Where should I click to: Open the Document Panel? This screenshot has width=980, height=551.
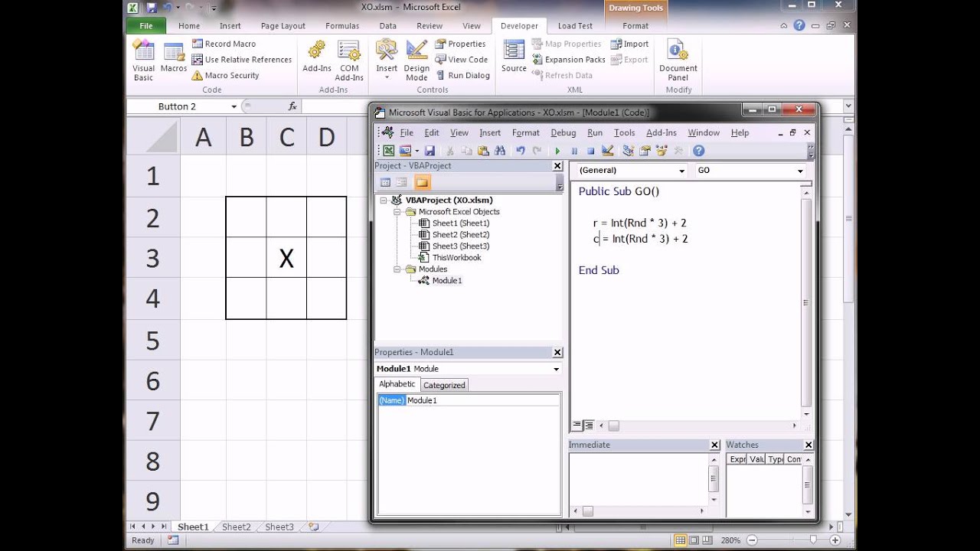click(678, 60)
